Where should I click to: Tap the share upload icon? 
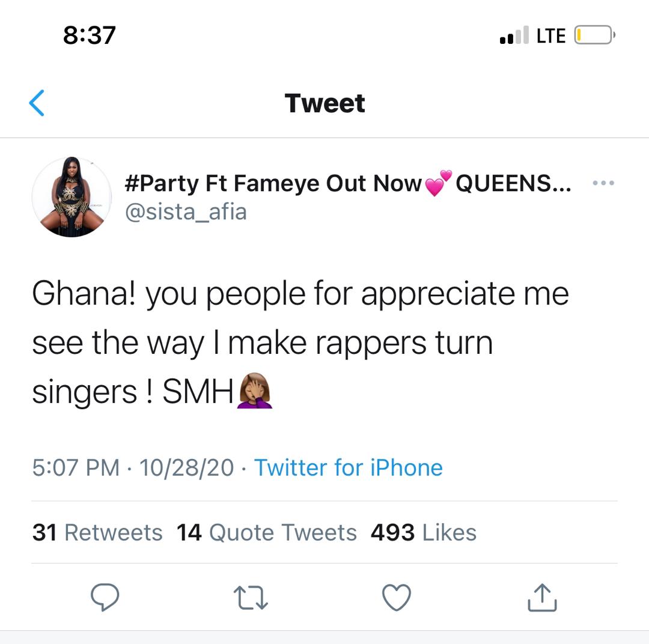point(542,597)
